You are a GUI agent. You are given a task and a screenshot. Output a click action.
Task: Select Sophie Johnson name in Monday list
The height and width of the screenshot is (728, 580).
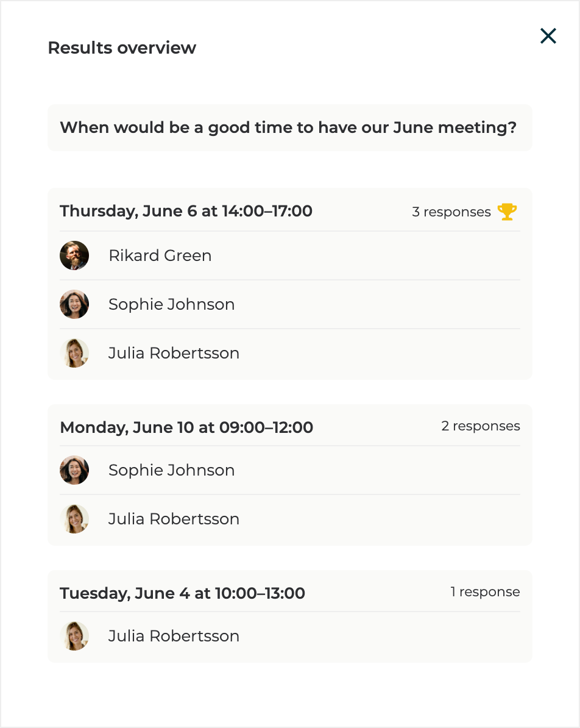[x=171, y=470]
